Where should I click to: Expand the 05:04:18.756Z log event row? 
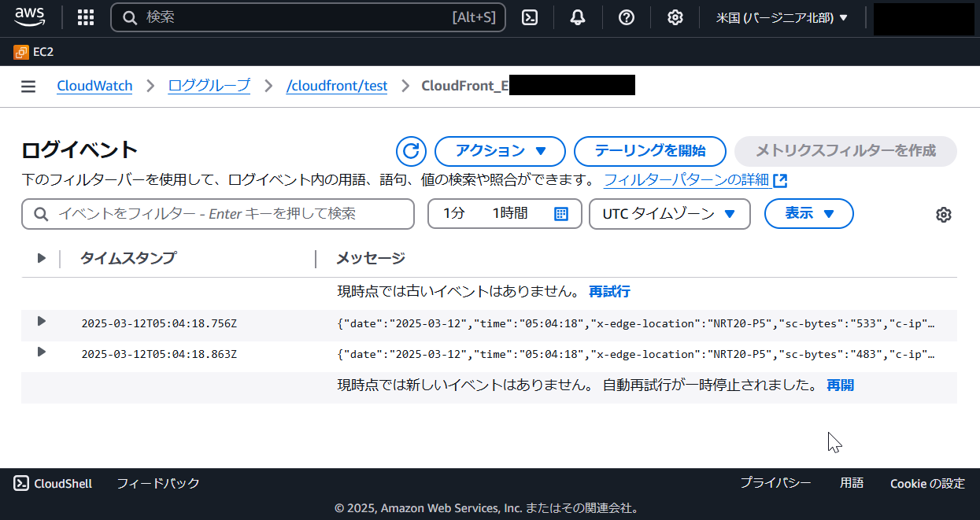[42, 321]
